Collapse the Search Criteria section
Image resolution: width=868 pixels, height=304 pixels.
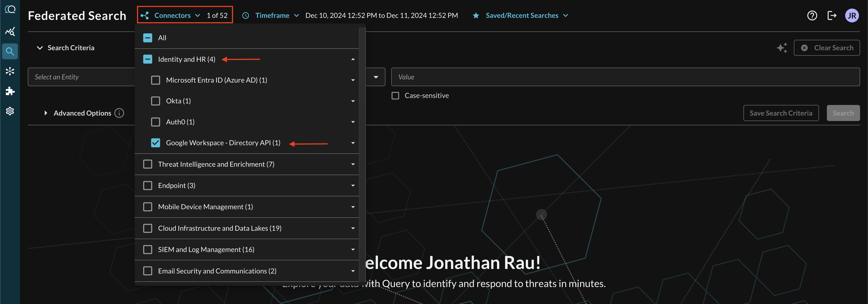point(40,48)
